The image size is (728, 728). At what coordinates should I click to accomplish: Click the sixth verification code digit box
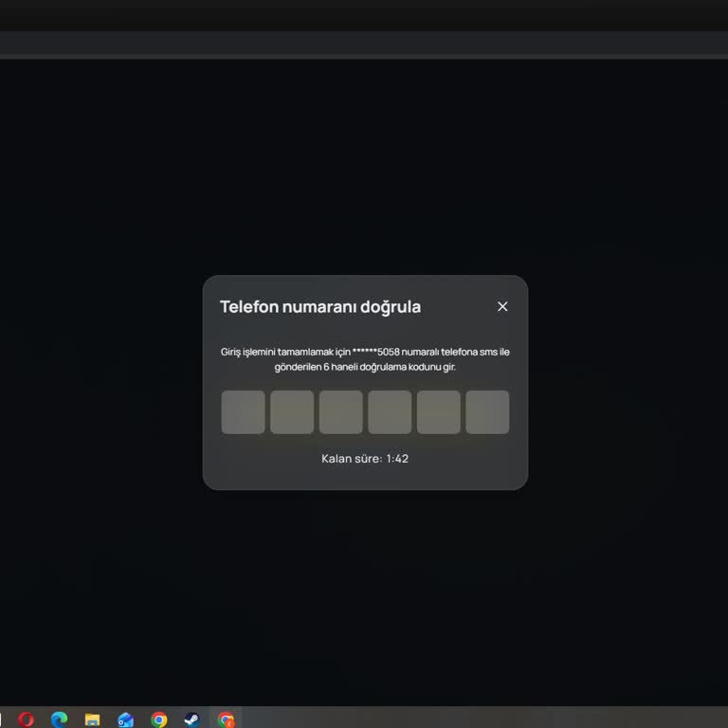[x=487, y=412]
